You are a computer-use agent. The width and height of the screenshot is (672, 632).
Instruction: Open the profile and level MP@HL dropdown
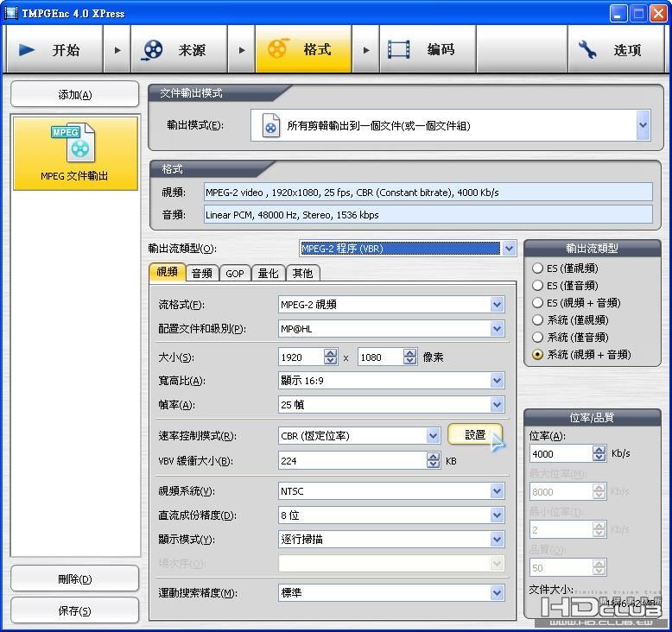click(x=498, y=329)
